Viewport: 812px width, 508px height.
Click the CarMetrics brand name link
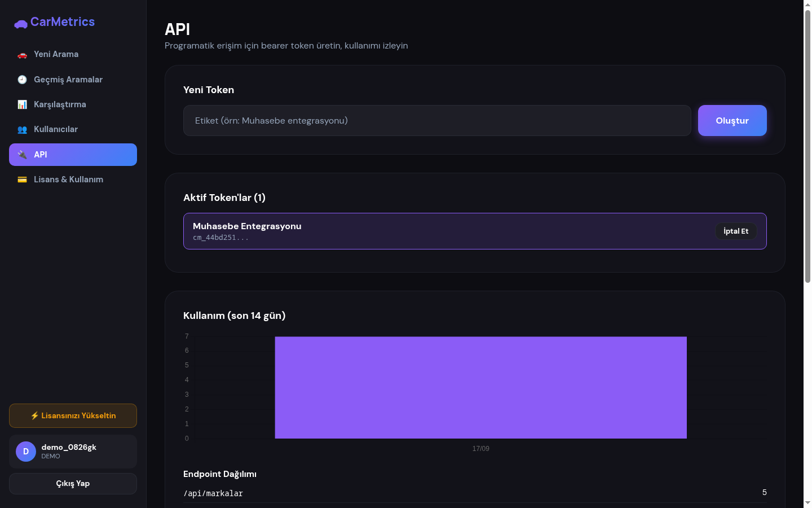[x=63, y=22]
